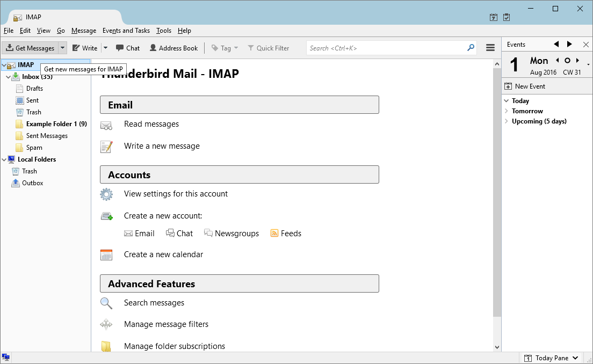Click View settings for this account

176,194
